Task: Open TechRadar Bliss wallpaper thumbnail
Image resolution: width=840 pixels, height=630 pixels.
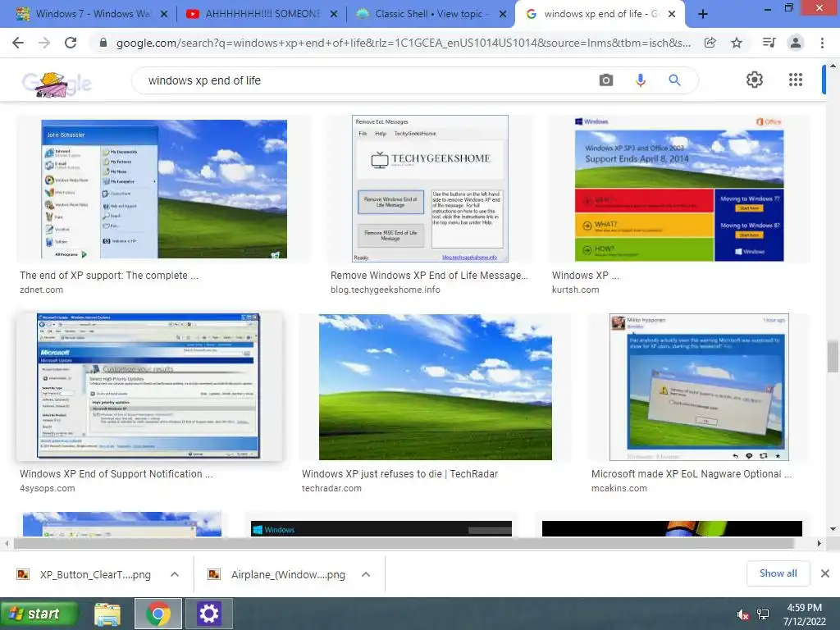Action: [x=435, y=387]
